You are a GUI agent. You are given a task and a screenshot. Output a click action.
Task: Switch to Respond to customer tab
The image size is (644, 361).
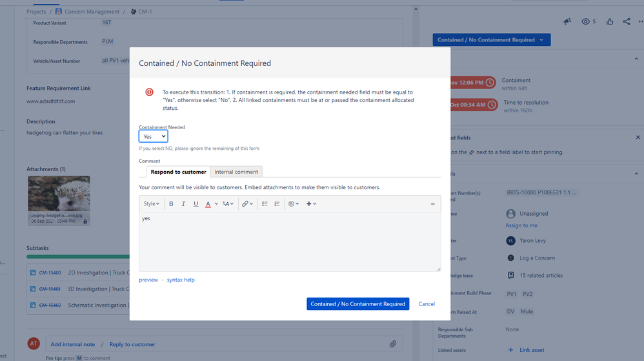(x=178, y=172)
